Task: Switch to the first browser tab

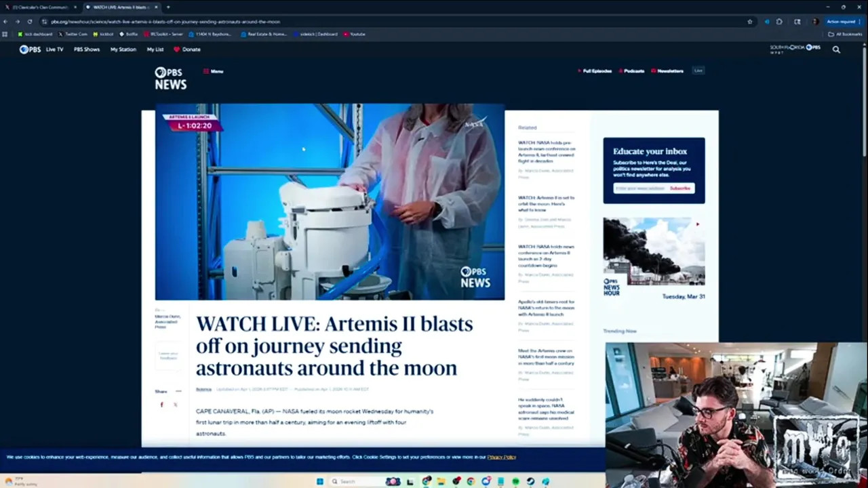Action: [x=41, y=7]
